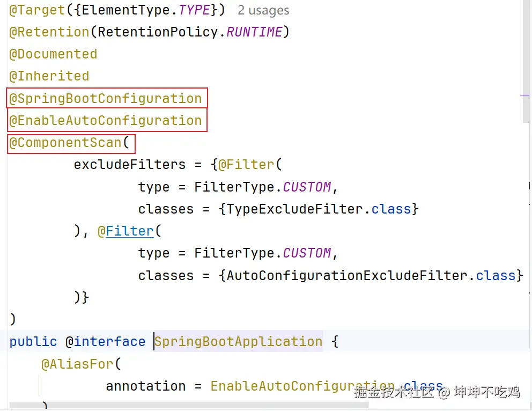Image resolution: width=532 pixels, height=411 pixels.
Task: Click the underlined Filter link
Action: click(x=130, y=231)
